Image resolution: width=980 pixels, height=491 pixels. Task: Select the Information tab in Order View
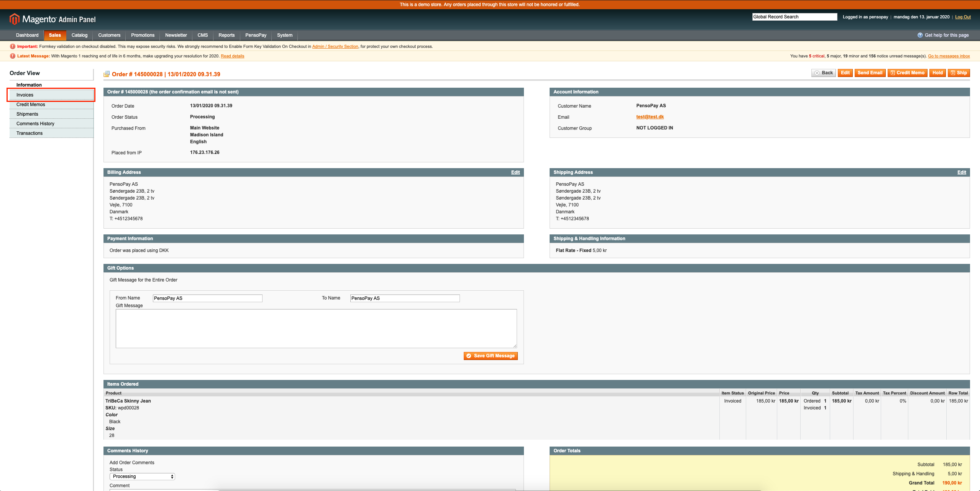(x=51, y=85)
